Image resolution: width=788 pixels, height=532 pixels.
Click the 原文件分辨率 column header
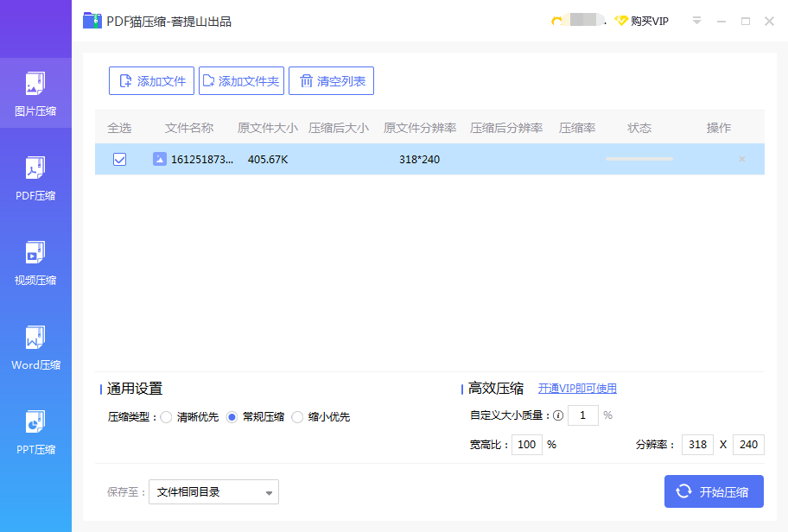(420, 128)
